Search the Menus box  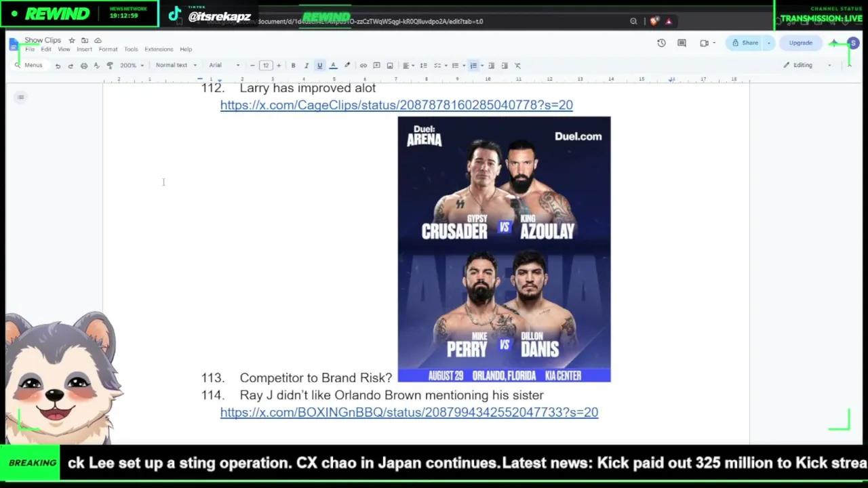29,66
